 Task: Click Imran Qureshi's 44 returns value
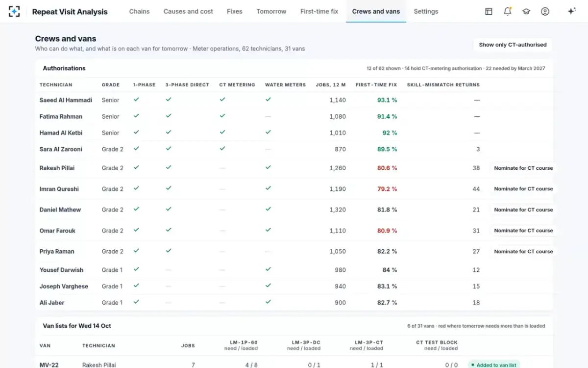[x=476, y=189]
